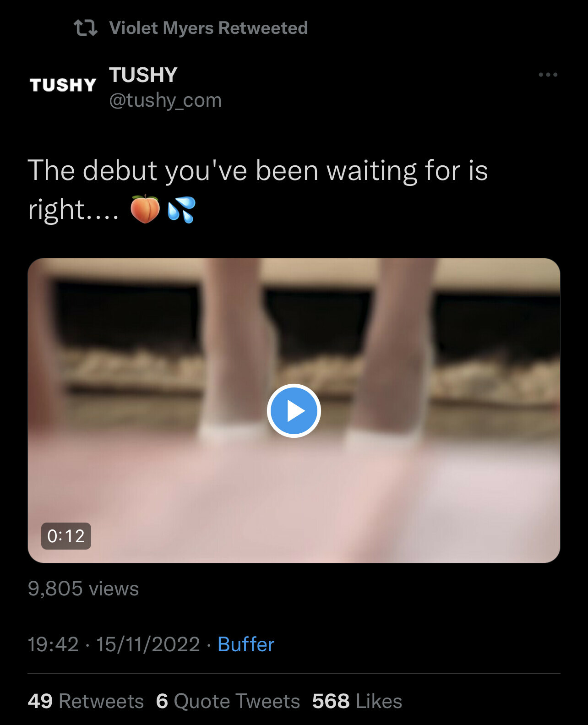
Task: Click the 19:42 timestamp
Action: (53, 644)
